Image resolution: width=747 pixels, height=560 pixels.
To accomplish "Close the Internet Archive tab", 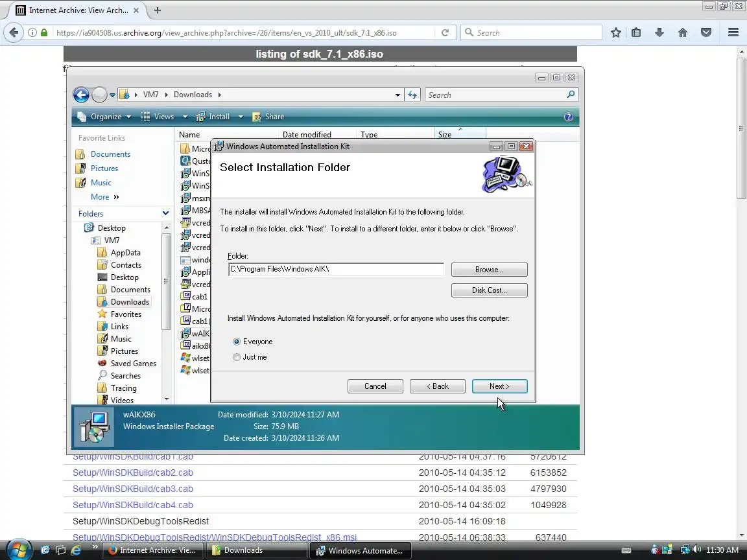I will tap(136, 10).
